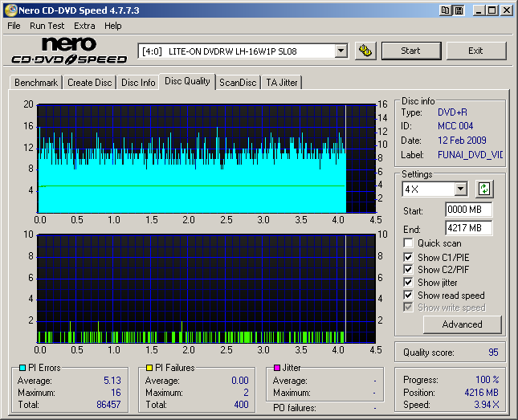
Task: Enable the Quick scan checkbox
Action: tap(408, 243)
